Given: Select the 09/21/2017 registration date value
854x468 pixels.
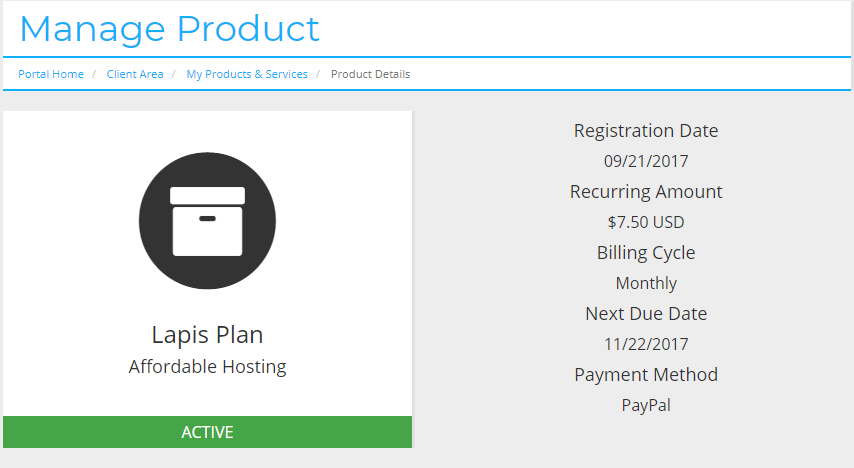Looking at the screenshot, I should (x=646, y=161).
